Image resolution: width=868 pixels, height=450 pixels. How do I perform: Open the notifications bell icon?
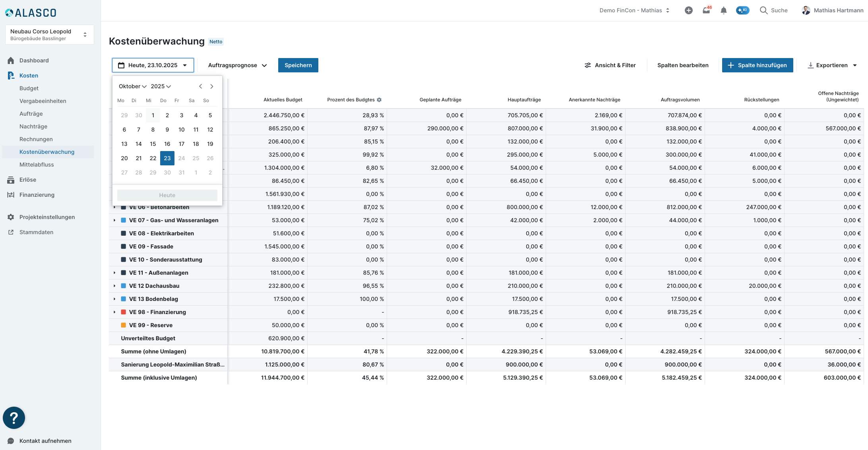[724, 11]
